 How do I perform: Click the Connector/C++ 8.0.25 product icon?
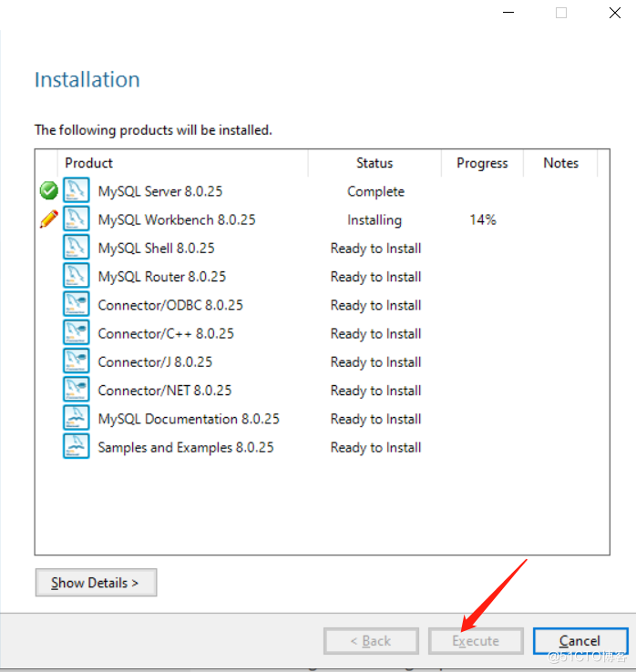pyautogui.click(x=77, y=332)
